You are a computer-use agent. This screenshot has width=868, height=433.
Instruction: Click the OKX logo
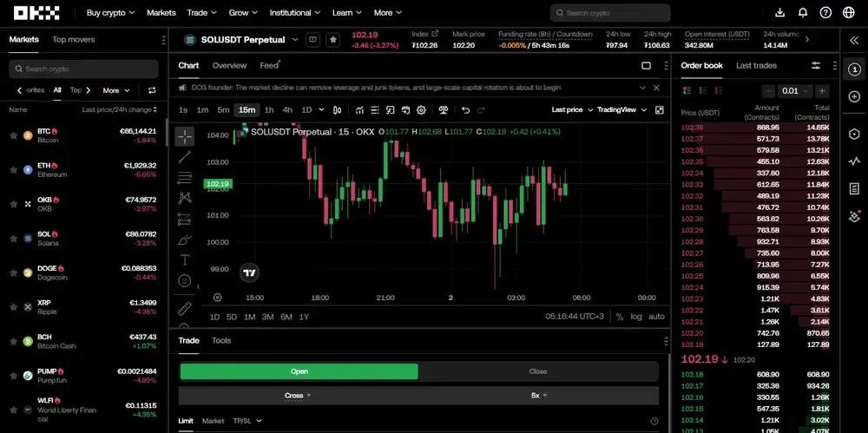pyautogui.click(x=36, y=13)
